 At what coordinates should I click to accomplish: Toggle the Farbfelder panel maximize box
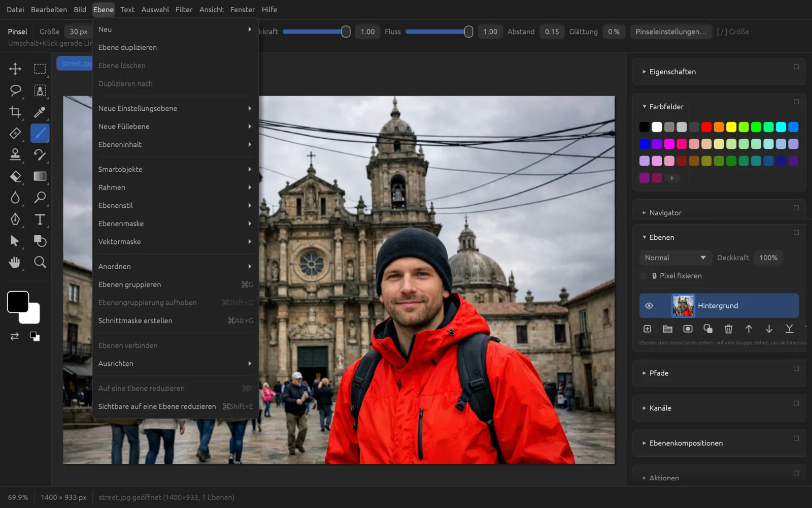(796, 102)
